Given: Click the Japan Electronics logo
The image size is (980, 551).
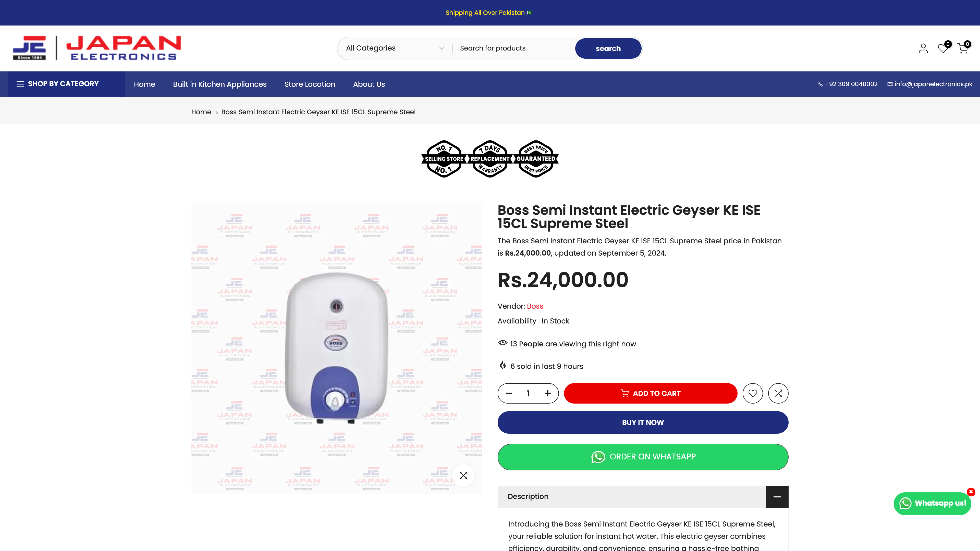Looking at the screenshot, I should [x=97, y=48].
